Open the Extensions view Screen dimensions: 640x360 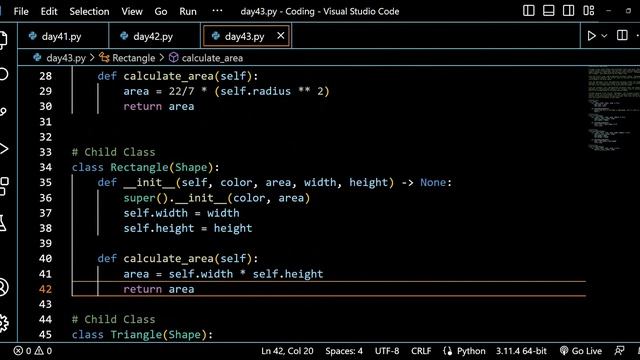3,186
